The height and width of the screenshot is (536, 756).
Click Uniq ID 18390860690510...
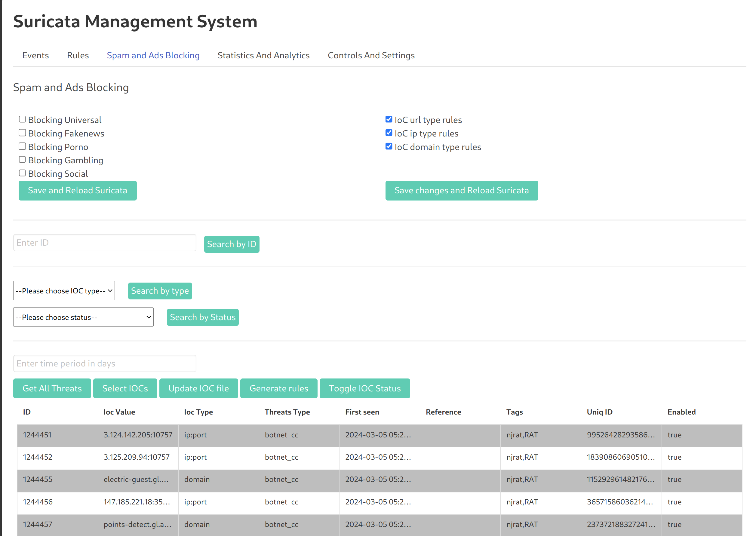pos(621,457)
